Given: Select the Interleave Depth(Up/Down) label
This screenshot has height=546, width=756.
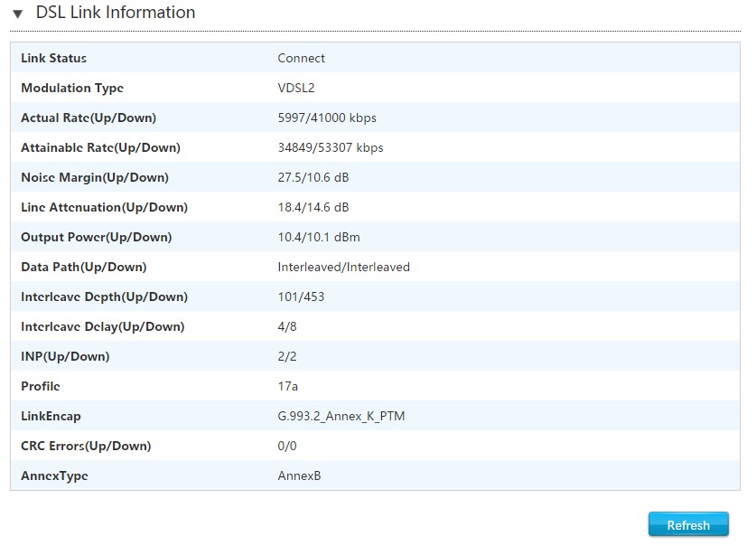Looking at the screenshot, I should click(104, 297).
